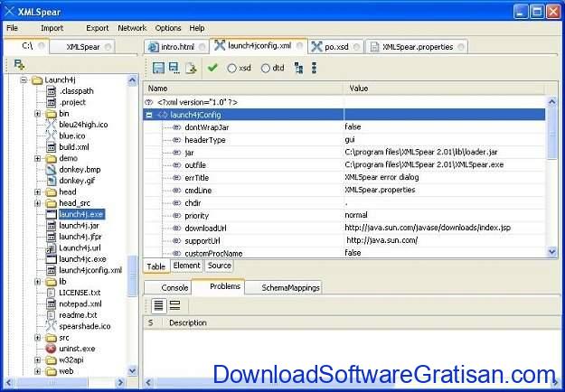
Task: Close the po.xsd tab via its dot
Action: (356, 47)
